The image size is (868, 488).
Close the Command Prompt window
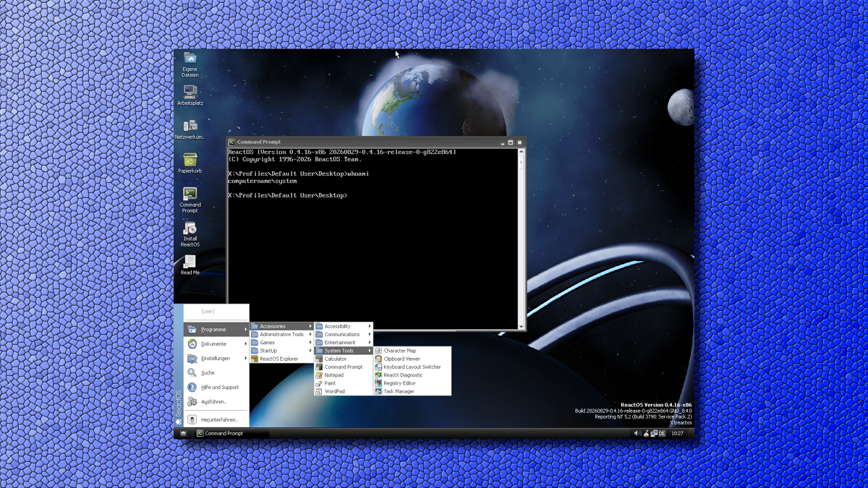519,142
